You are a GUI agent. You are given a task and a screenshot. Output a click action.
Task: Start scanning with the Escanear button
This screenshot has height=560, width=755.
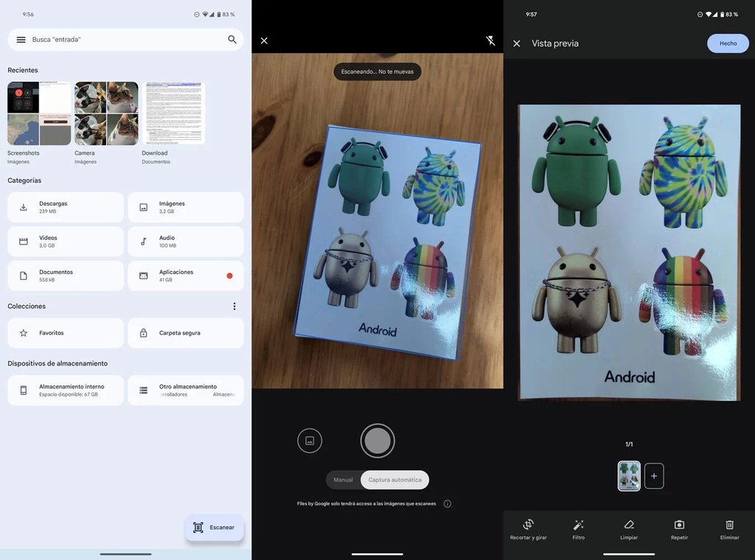[x=215, y=527]
